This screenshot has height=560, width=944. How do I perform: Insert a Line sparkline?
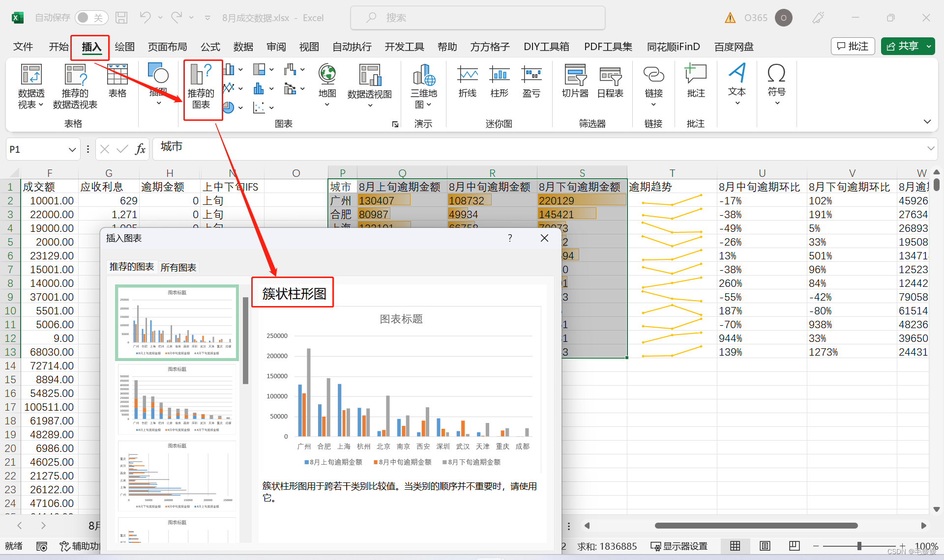pyautogui.click(x=467, y=82)
